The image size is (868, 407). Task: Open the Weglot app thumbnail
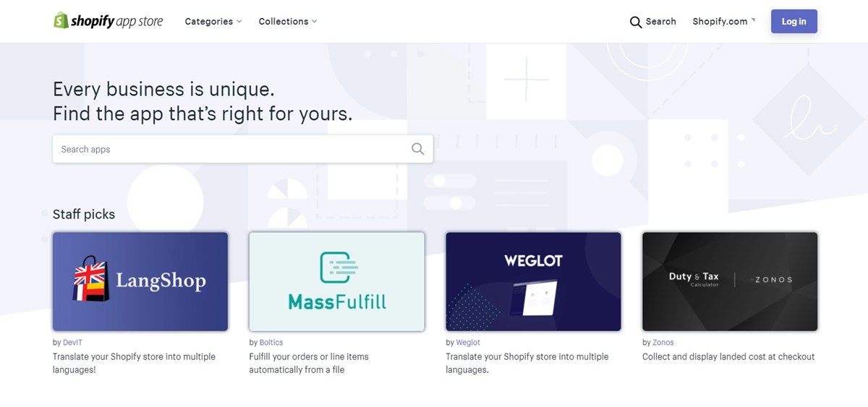click(x=533, y=281)
